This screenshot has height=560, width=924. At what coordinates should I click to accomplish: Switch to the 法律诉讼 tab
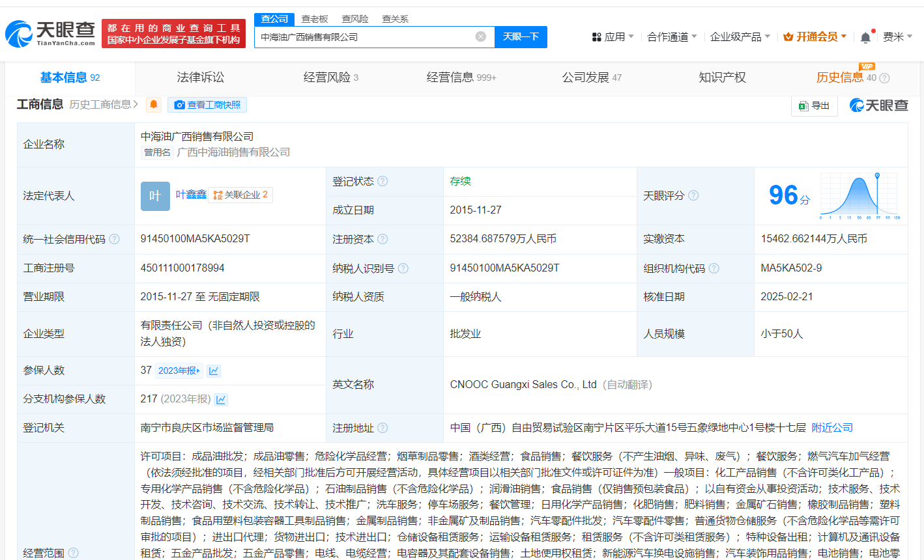(x=201, y=77)
